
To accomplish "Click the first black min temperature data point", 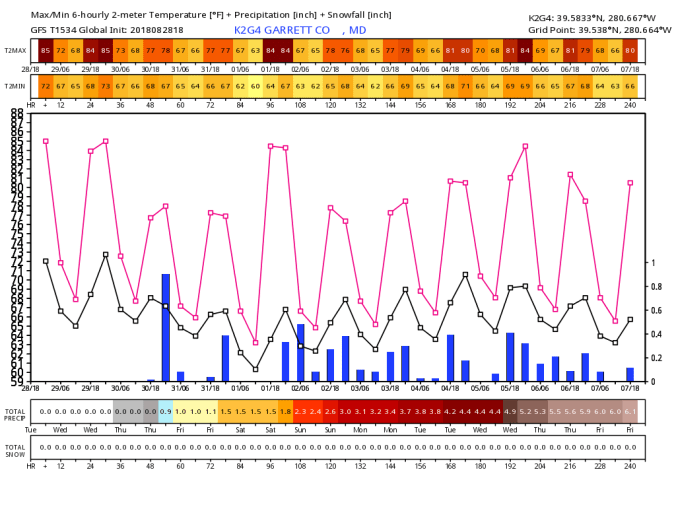I will tap(45, 261).
